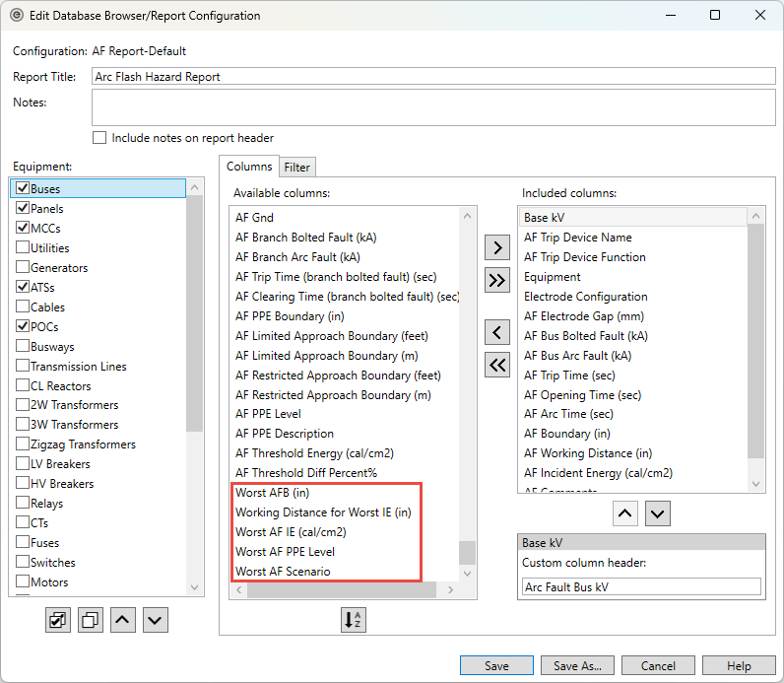Select the Columns tab
This screenshot has width=784, height=683.
(x=249, y=167)
